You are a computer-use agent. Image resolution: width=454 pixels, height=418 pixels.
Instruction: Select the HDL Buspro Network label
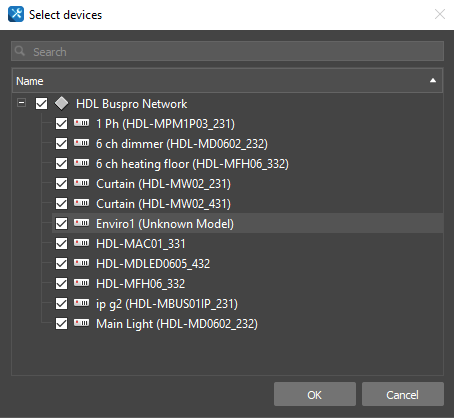(x=131, y=104)
